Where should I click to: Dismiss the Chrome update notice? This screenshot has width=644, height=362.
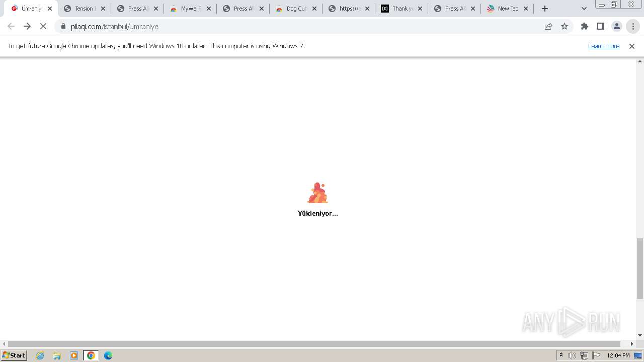click(x=632, y=46)
